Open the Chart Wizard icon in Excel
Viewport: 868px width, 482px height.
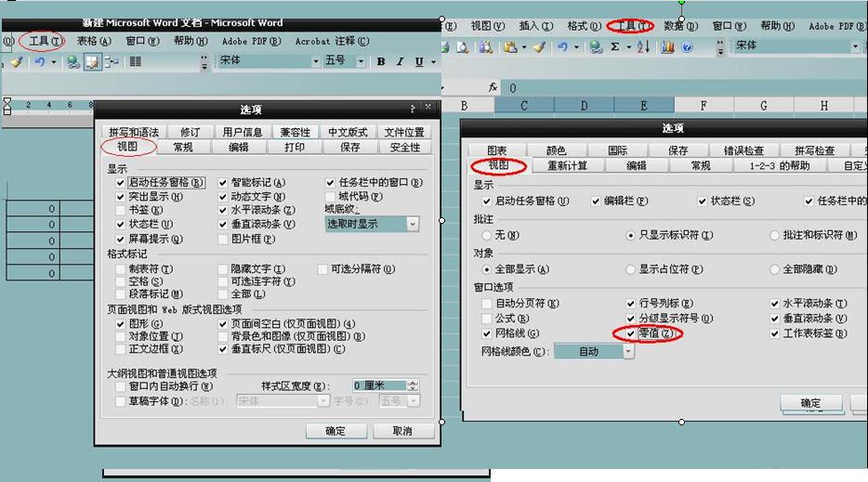tap(667, 46)
